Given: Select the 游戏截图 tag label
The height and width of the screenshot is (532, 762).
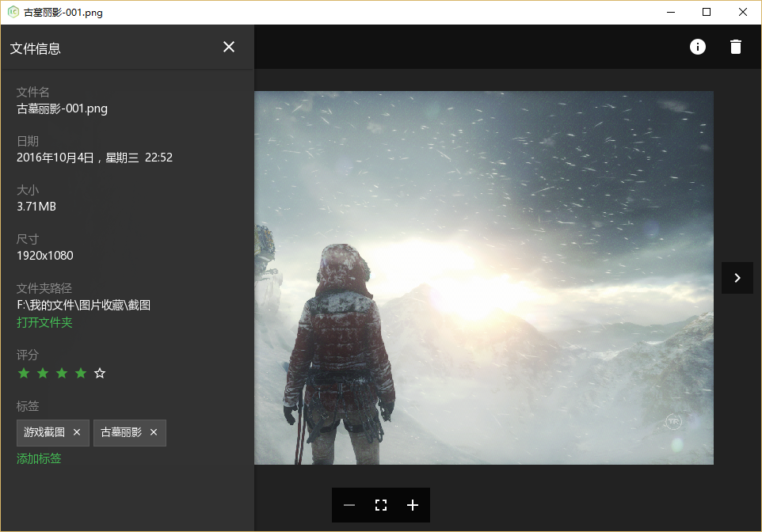Looking at the screenshot, I should 44,432.
